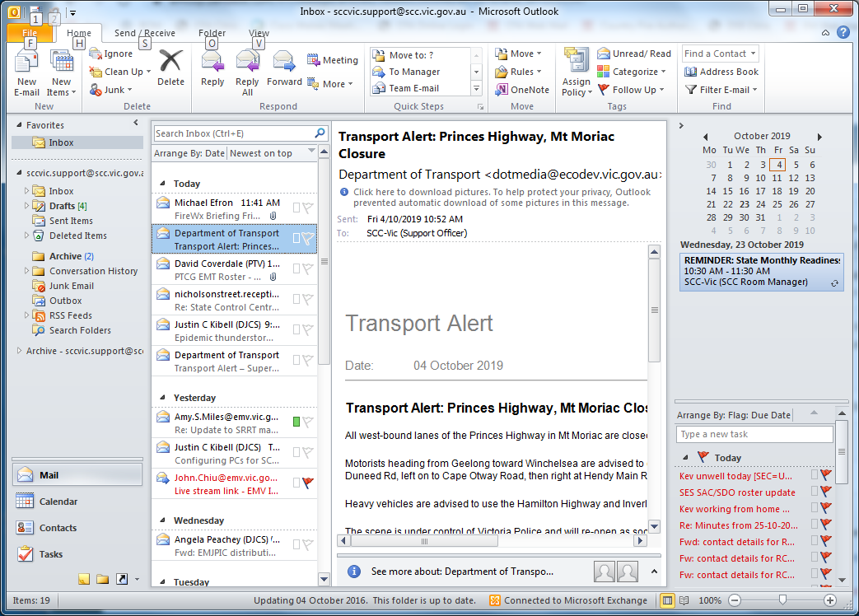Click the Search Inbox field
Screen dimensions: 859x616
[233, 133]
